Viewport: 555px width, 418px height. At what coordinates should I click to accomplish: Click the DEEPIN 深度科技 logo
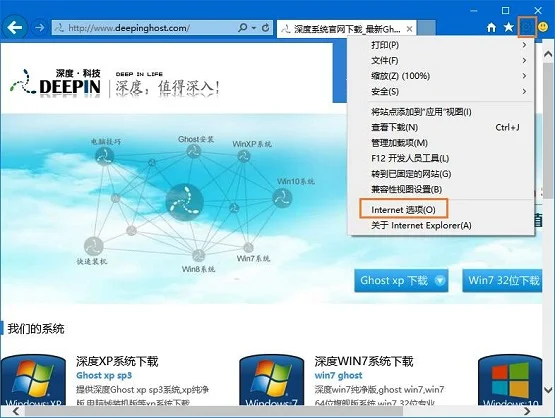click(56, 82)
